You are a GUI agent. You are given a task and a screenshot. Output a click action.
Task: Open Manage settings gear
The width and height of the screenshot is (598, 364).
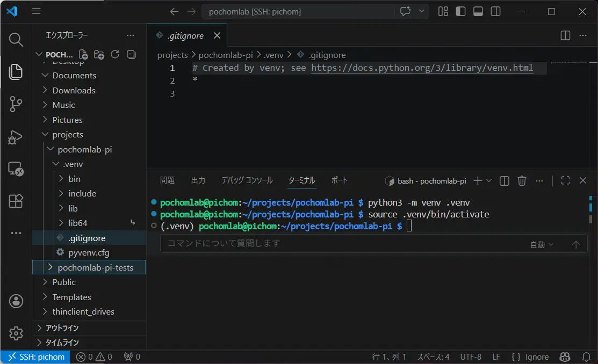(16, 333)
